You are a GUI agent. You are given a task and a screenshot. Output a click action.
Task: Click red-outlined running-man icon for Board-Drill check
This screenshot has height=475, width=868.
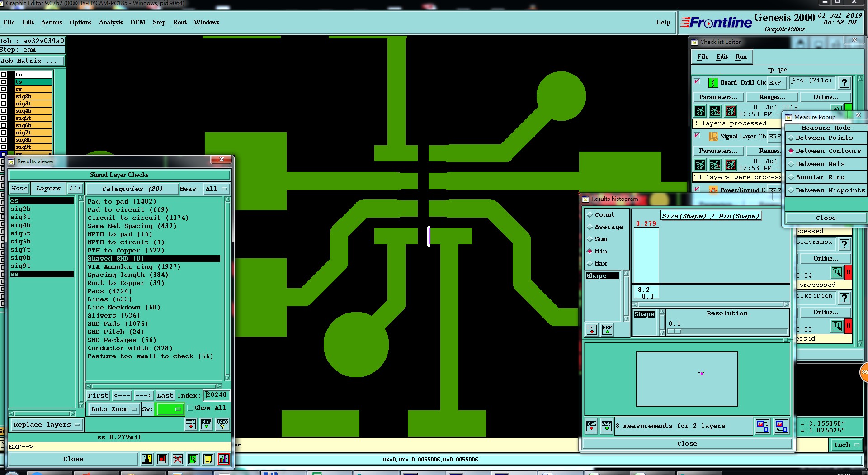click(731, 111)
